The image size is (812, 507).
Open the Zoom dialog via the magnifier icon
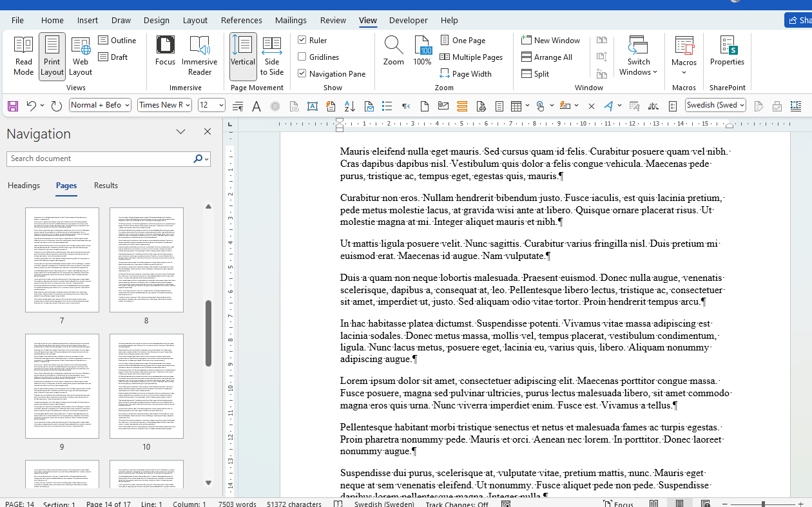tap(393, 48)
